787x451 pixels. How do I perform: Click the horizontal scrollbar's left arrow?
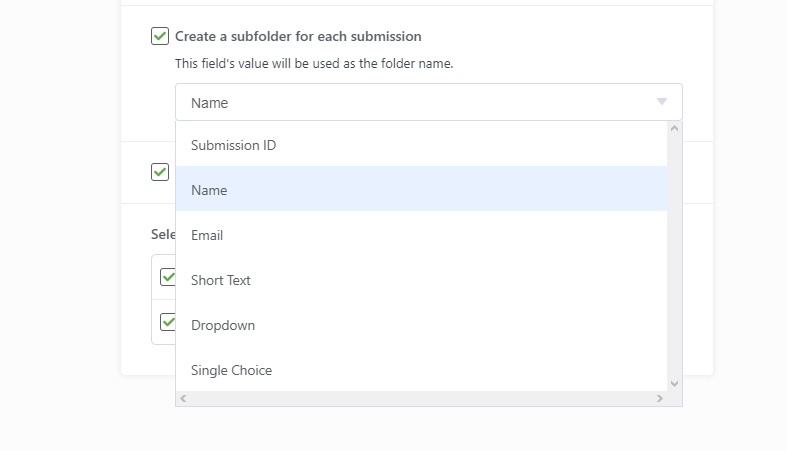pos(183,398)
